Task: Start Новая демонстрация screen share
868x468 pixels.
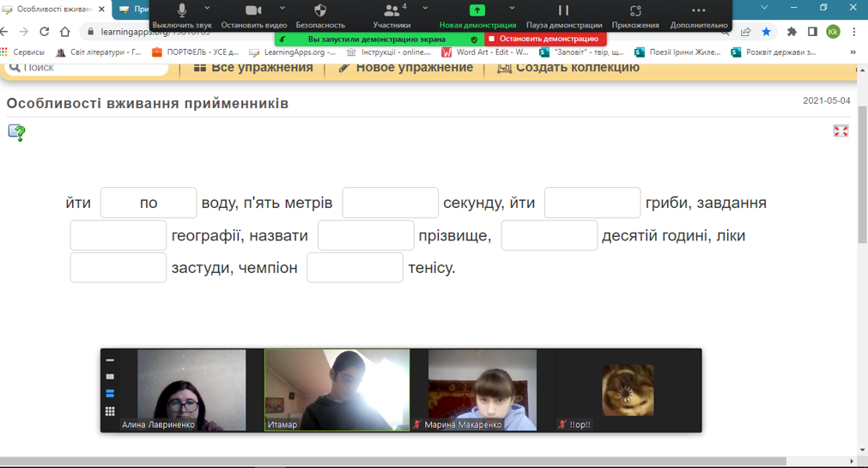Action: pos(477,15)
